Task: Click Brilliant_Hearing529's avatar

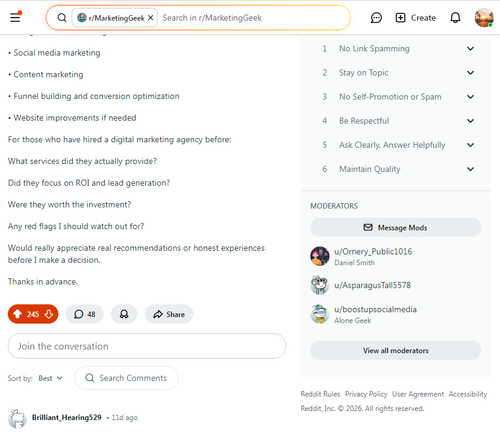Action: click(17, 419)
